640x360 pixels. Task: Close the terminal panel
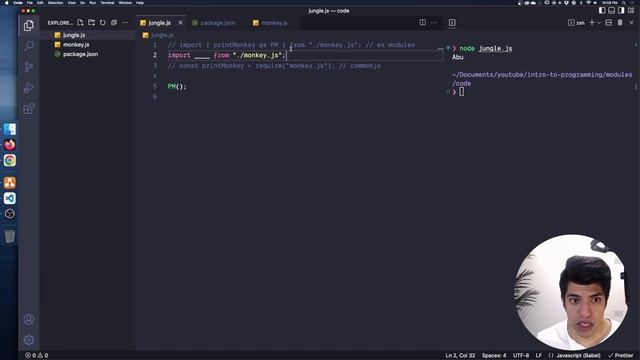coord(631,23)
